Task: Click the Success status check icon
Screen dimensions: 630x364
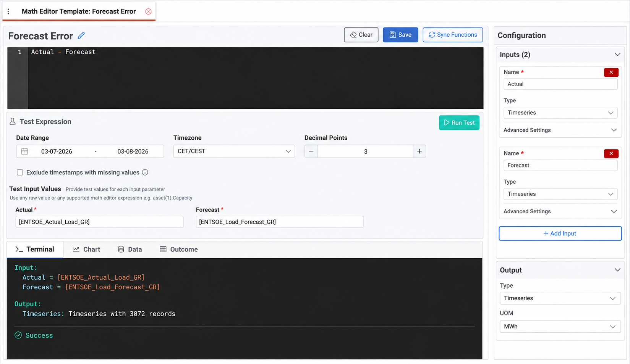Action: pos(18,335)
